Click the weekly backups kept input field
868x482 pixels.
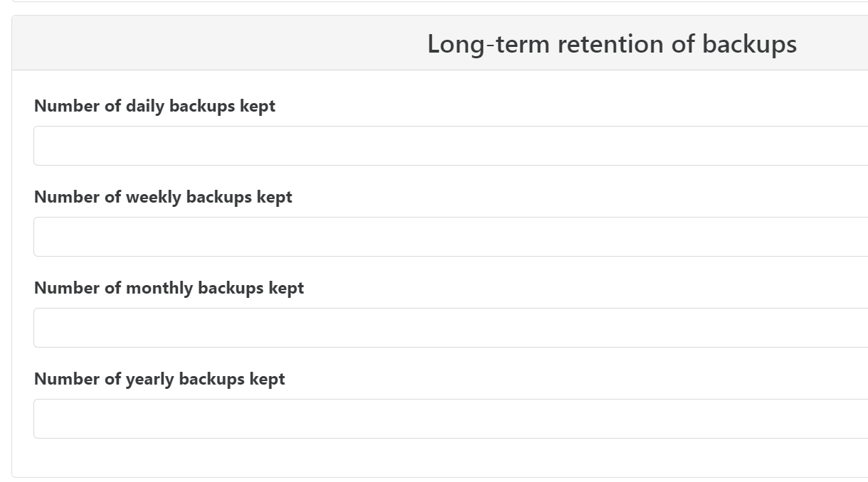pos(450,237)
